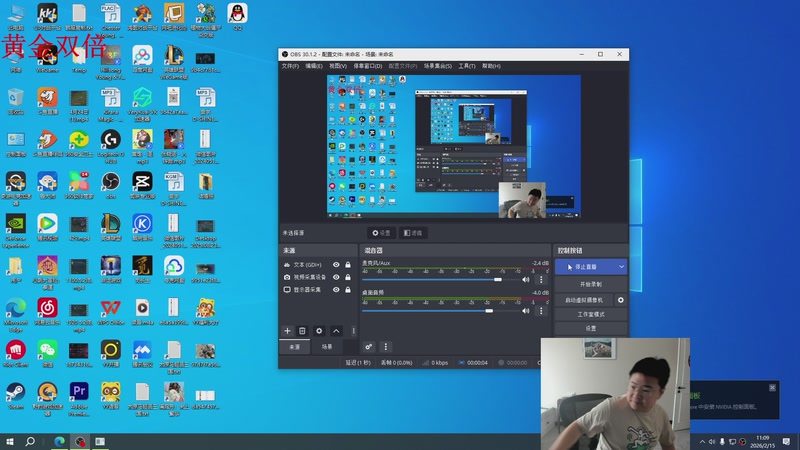Open the 场景集合(S) menu

[437, 66]
